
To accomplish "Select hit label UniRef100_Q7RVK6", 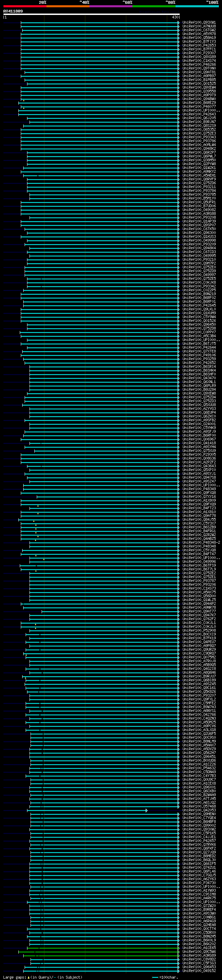I will [199, 844].
